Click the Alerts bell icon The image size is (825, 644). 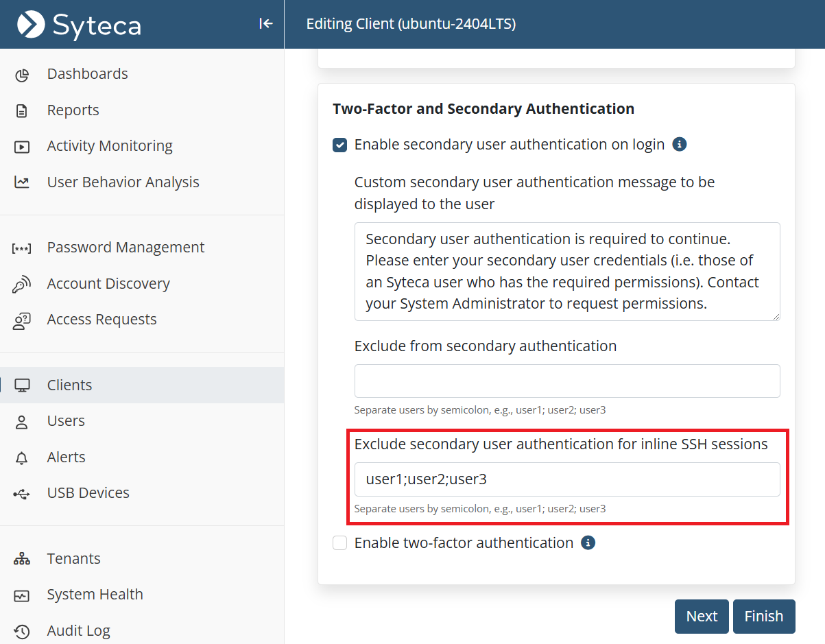pyautogui.click(x=22, y=457)
